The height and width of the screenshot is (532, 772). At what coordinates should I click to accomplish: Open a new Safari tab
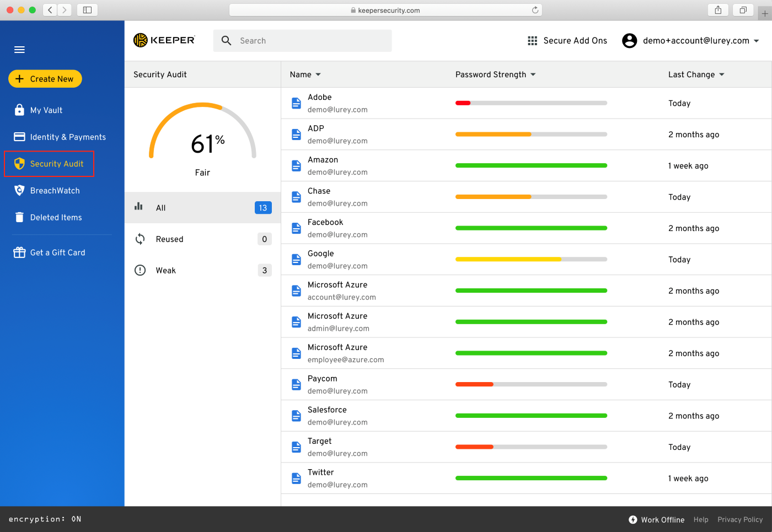point(765,13)
